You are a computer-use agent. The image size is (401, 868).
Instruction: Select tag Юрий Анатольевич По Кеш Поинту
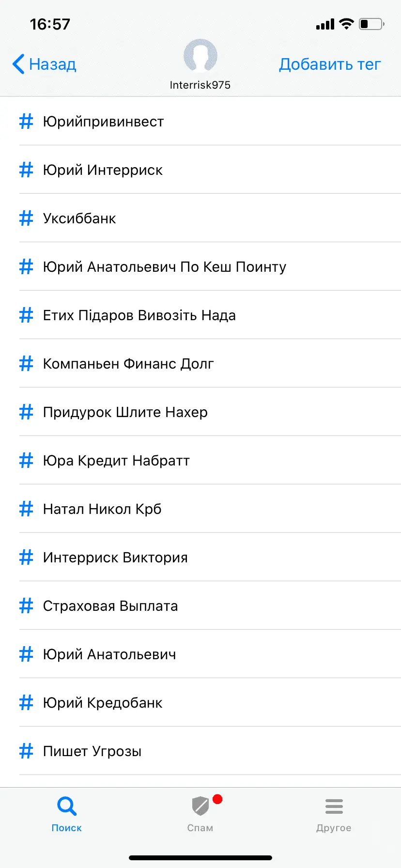[x=165, y=267]
